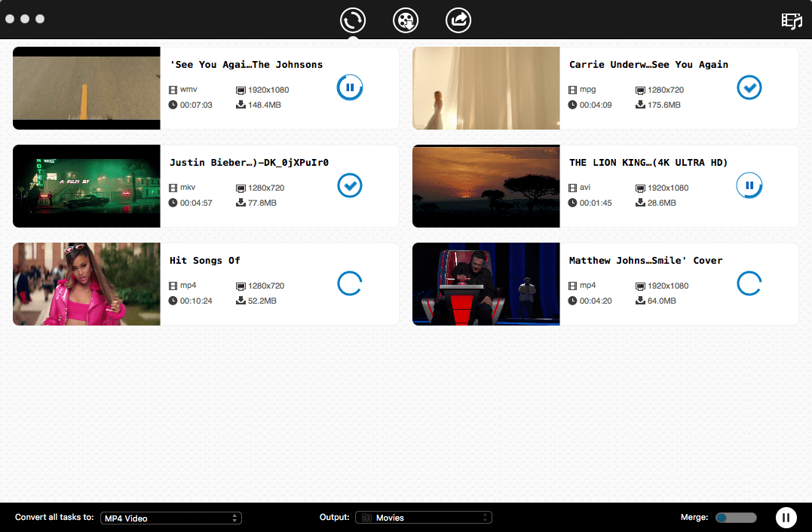Pause conversion of 'See You Agai…The Johnsons'
The height and width of the screenshot is (532, 812).
pyautogui.click(x=350, y=87)
